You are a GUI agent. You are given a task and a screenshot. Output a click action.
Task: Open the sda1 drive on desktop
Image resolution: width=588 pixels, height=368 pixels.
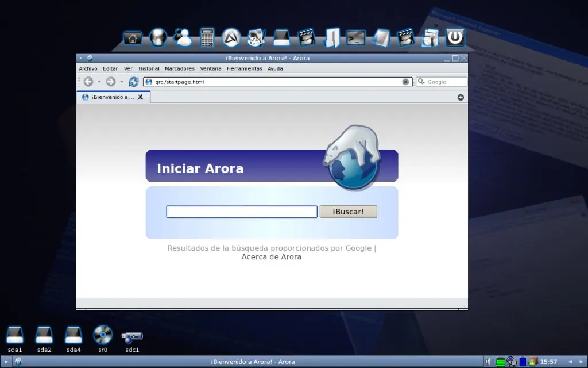click(14, 339)
